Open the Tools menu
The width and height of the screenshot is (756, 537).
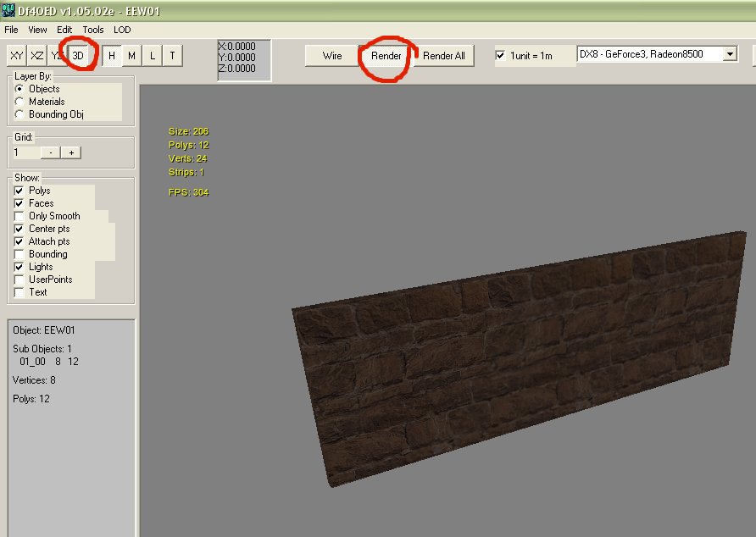point(93,30)
